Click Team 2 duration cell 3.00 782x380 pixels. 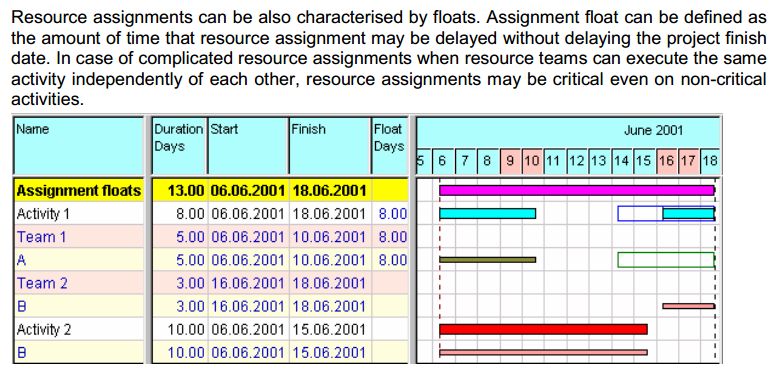190,283
